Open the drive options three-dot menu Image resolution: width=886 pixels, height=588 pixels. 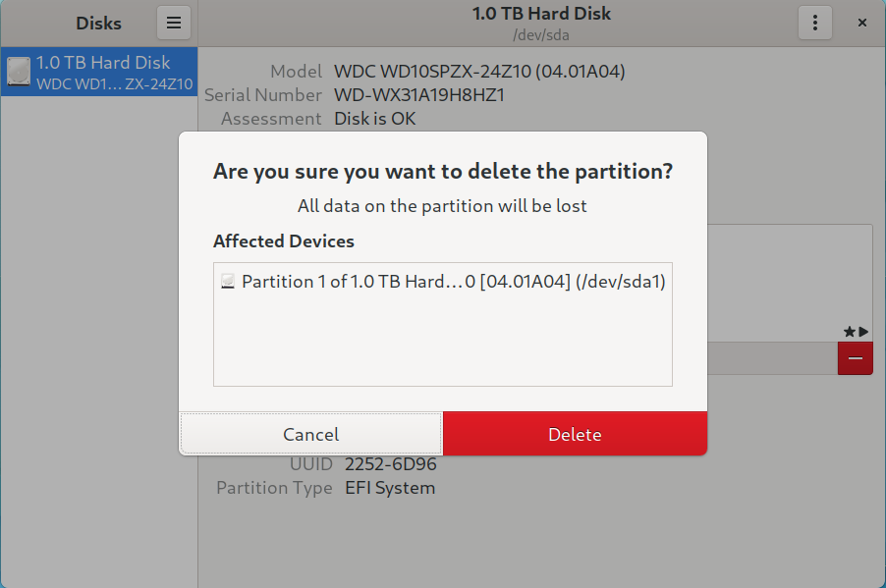[x=814, y=23]
